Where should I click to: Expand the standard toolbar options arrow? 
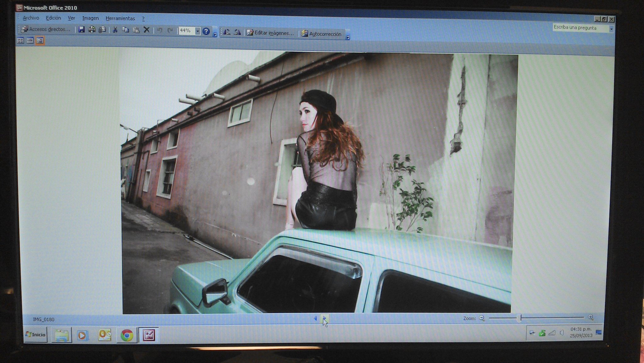click(x=215, y=35)
